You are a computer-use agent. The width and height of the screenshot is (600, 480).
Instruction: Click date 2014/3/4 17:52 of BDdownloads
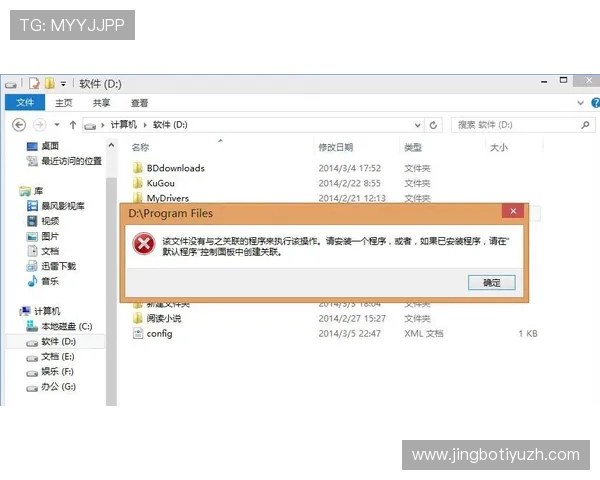(x=349, y=168)
